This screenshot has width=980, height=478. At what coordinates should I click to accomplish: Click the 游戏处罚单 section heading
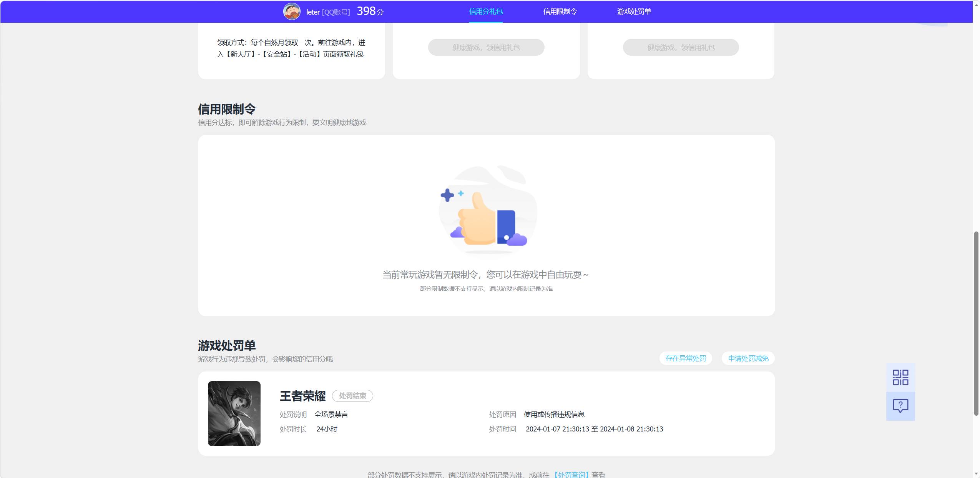tap(227, 345)
